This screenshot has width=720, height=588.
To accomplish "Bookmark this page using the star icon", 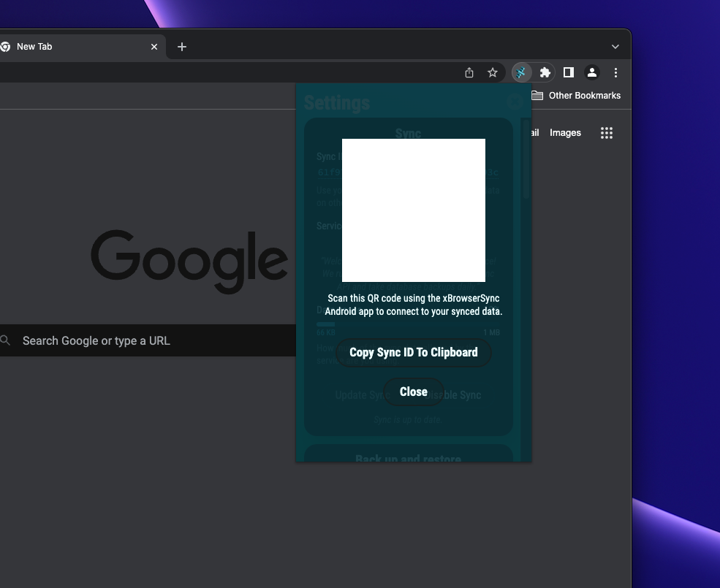I will (x=493, y=72).
